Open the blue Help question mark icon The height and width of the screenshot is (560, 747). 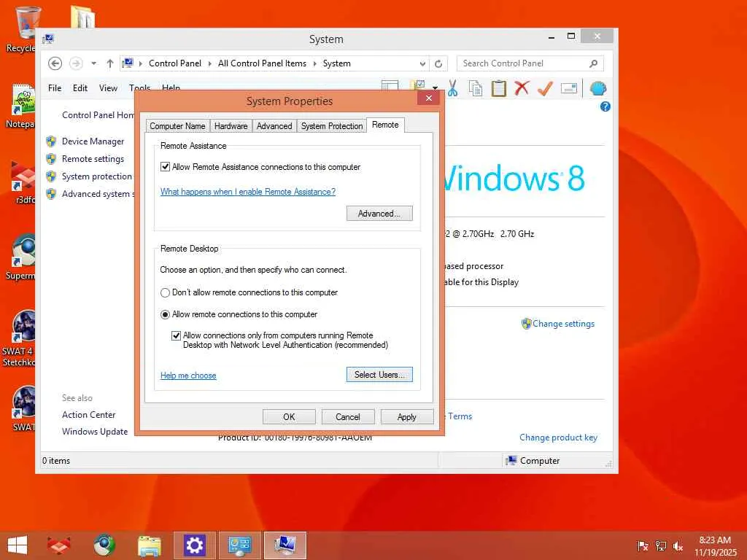(x=605, y=106)
